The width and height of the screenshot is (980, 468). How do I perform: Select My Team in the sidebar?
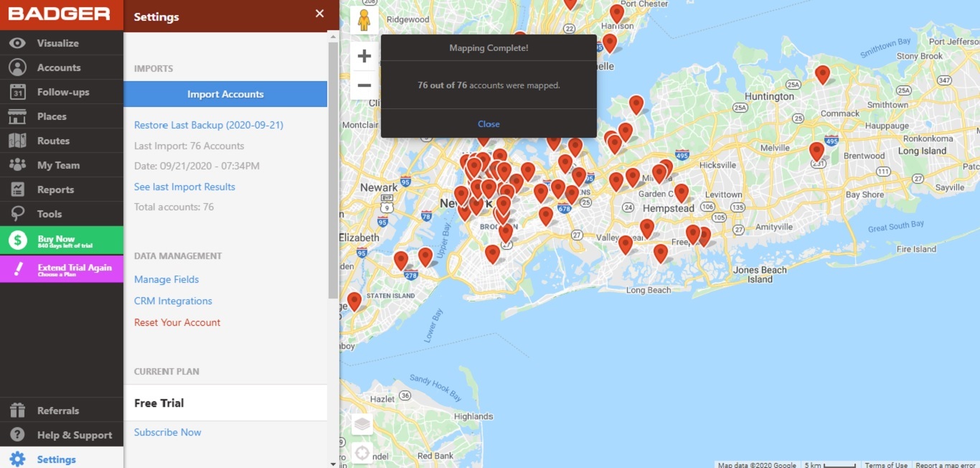click(x=58, y=165)
